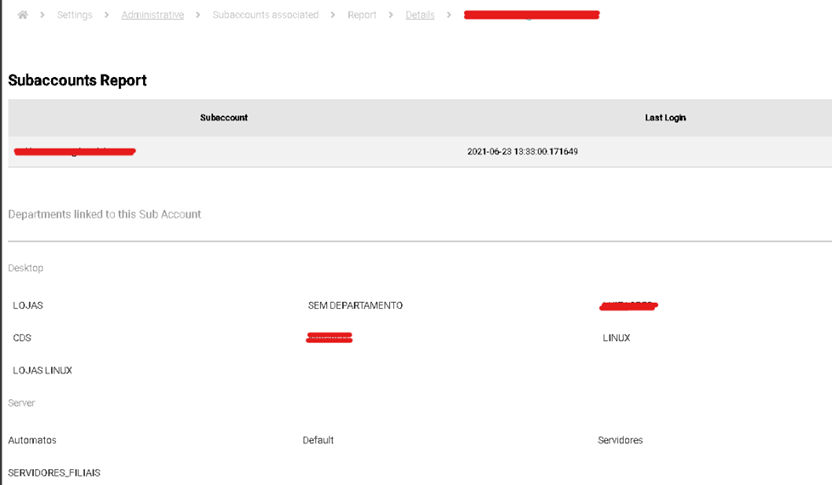Click the SEM DEPARTAMENTO entry

[x=355, y=306]
